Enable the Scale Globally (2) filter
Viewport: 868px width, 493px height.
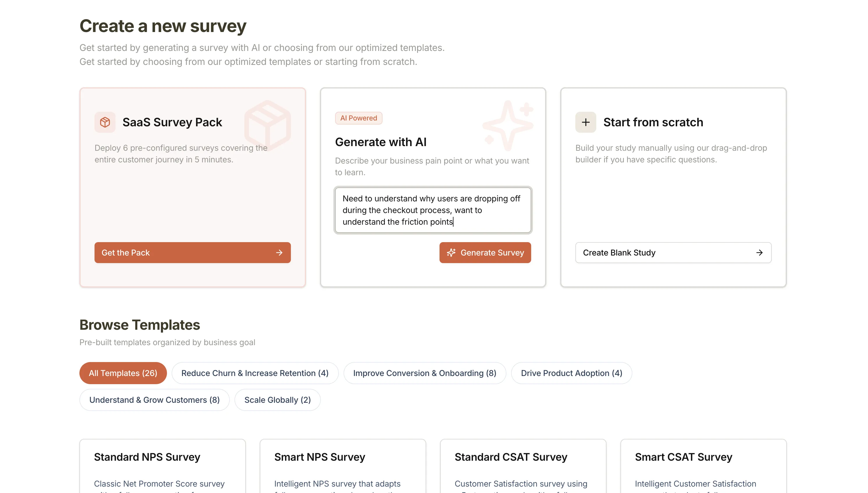[277, 400]
